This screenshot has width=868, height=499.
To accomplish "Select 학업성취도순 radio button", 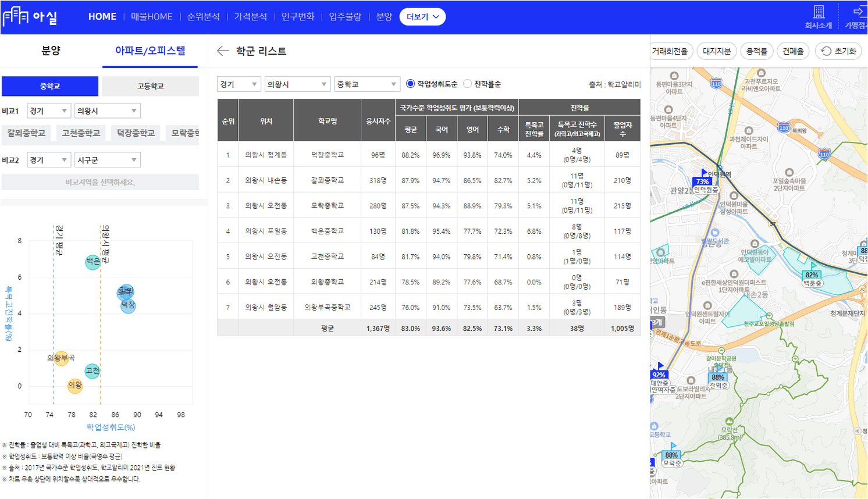I will point(410,84).
